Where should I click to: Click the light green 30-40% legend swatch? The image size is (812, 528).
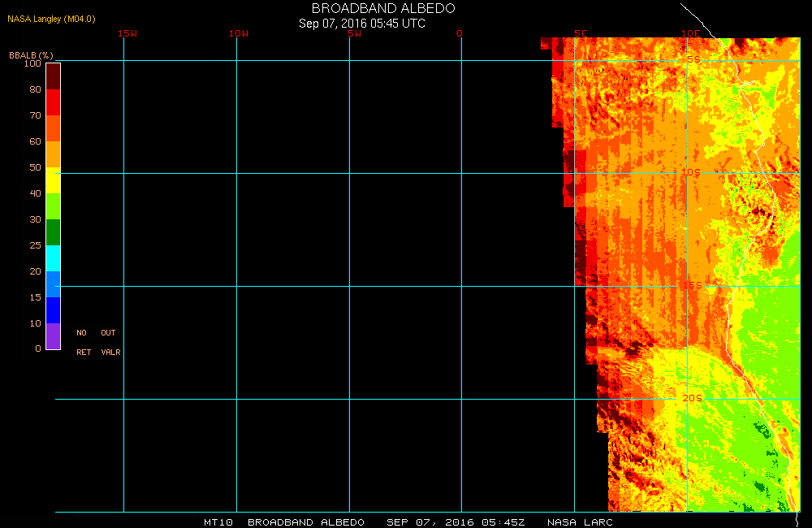click(53, 206)
